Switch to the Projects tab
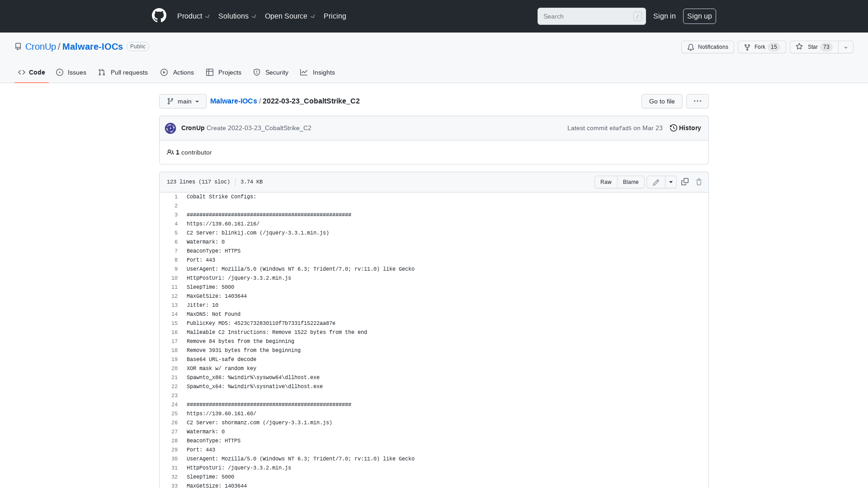The width and height of the screenshot is (868, 488). point(224,72)
